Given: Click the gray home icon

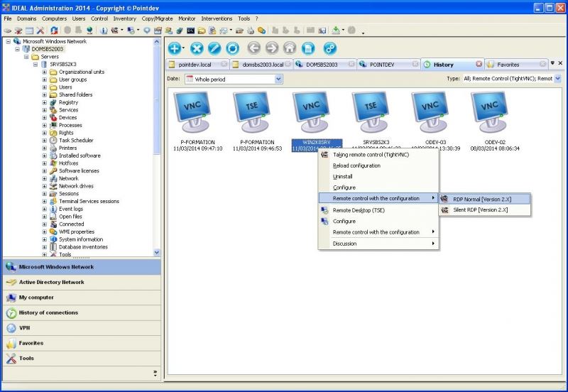Looking at the screenshot, I should [290, 48].
